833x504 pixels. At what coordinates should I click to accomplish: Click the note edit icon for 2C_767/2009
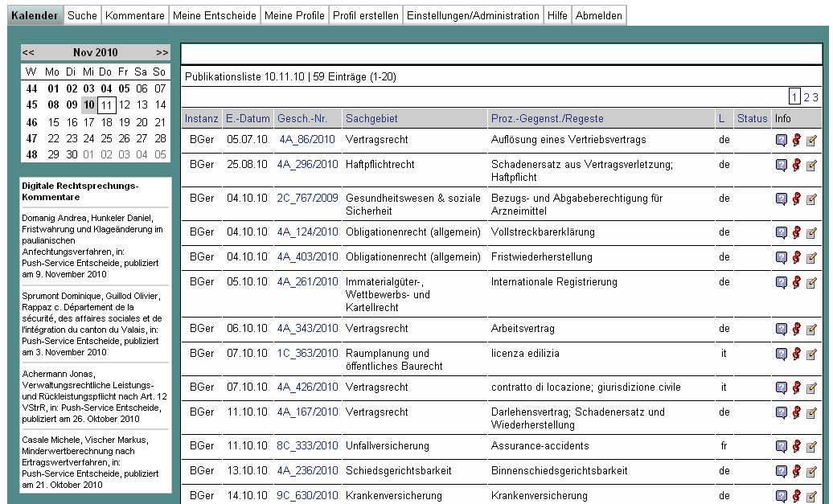point(811,199)
